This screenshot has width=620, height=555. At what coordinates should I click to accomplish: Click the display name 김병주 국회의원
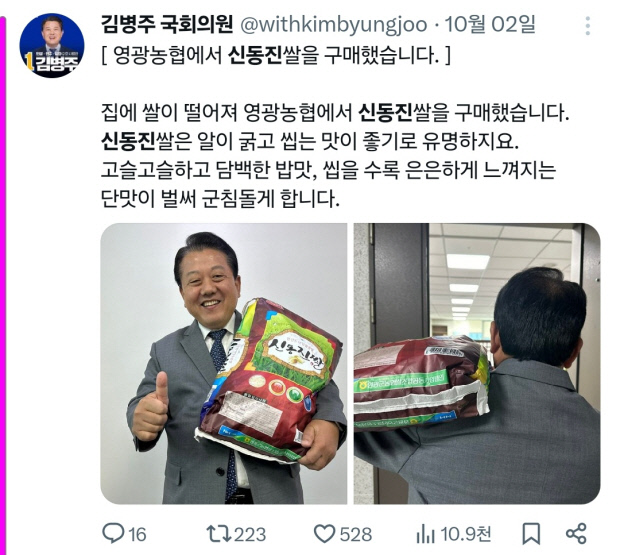[167, 25]
